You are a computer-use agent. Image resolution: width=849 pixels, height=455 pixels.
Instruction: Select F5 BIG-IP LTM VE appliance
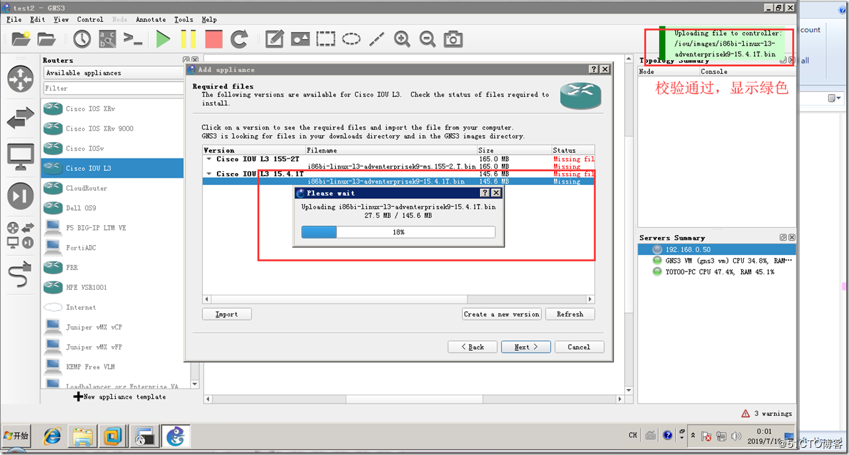pyautogui.click(x=115, y=228)
